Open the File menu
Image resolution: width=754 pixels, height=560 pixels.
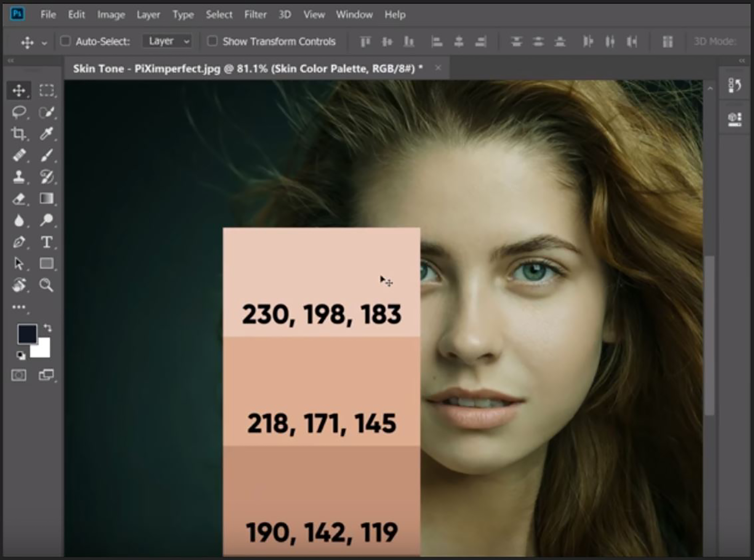click(x=48, y=15)
